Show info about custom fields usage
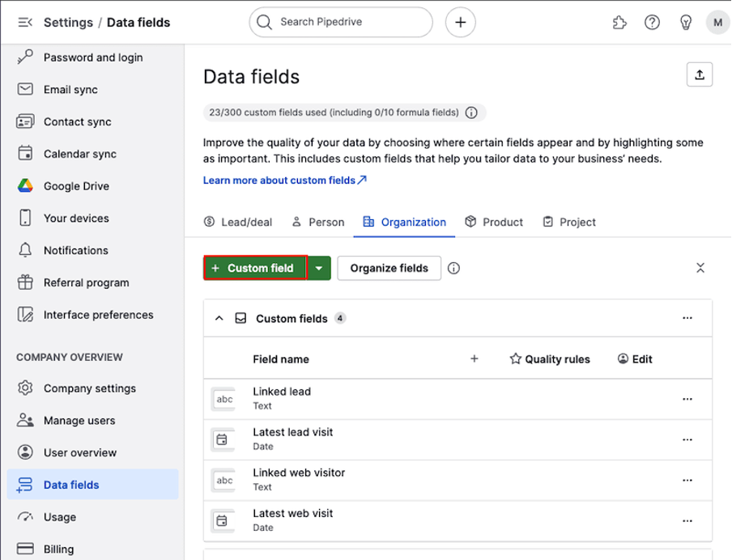The height and width of the screenshot is (560, 732). (x=471, y=112)
